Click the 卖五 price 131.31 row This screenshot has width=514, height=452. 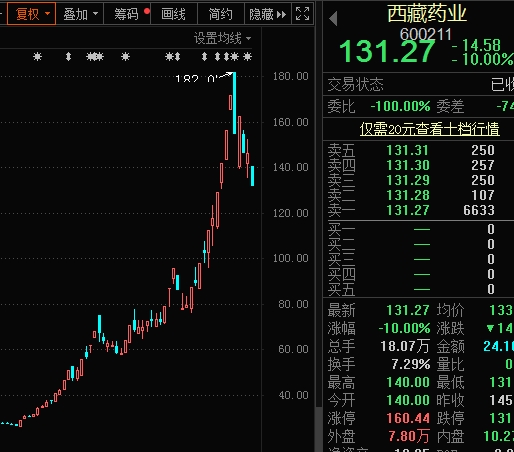point(418,150)
